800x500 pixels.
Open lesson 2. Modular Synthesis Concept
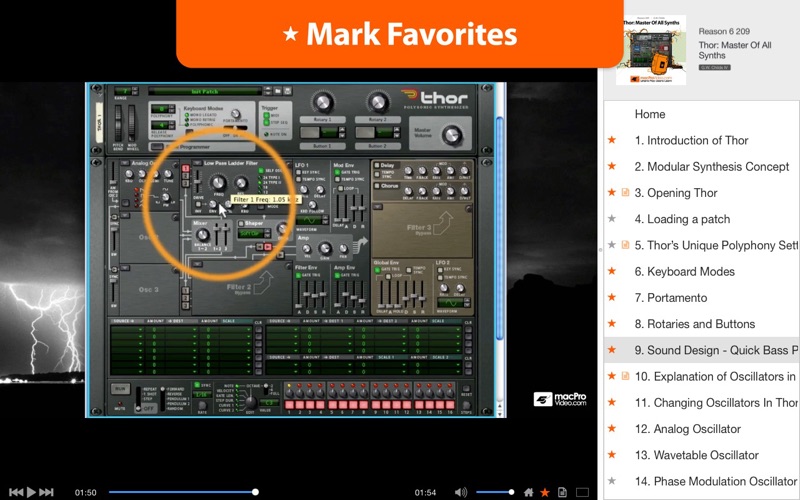712,166
